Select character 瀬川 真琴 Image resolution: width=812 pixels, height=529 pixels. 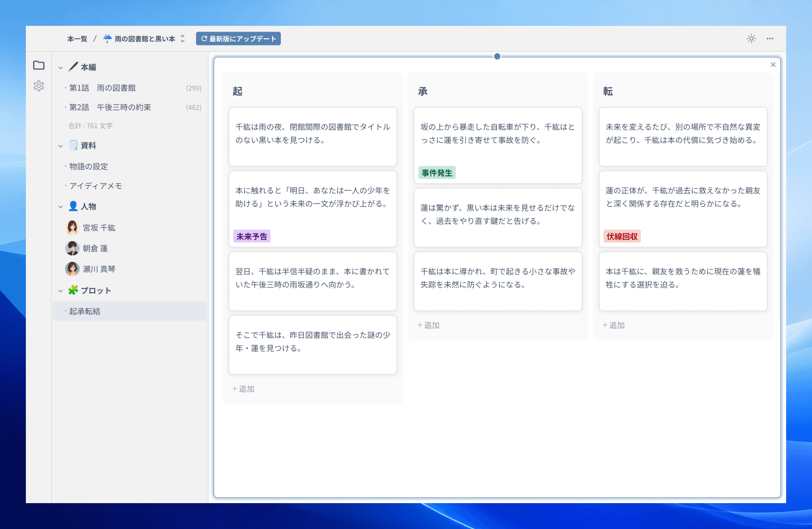[130, 269]
